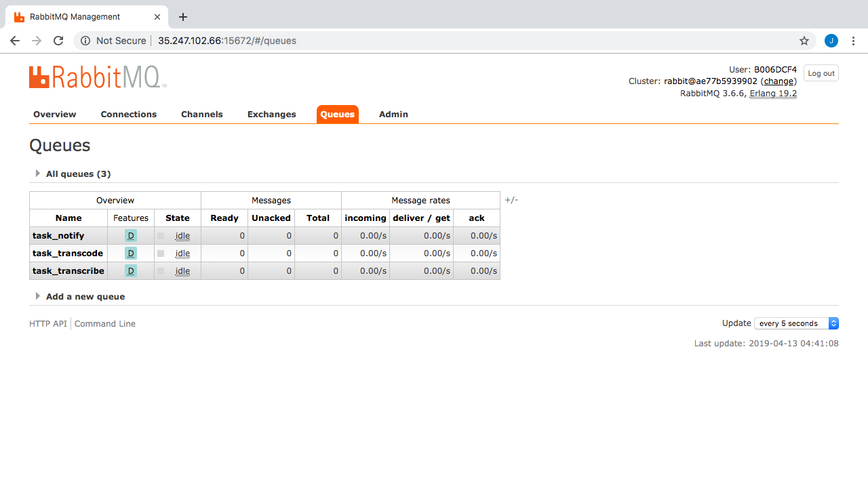The height and width of the screenshot is (488, 868).
Task: Toggle table columns with the +/- control
Action: (x=511, y=200)
